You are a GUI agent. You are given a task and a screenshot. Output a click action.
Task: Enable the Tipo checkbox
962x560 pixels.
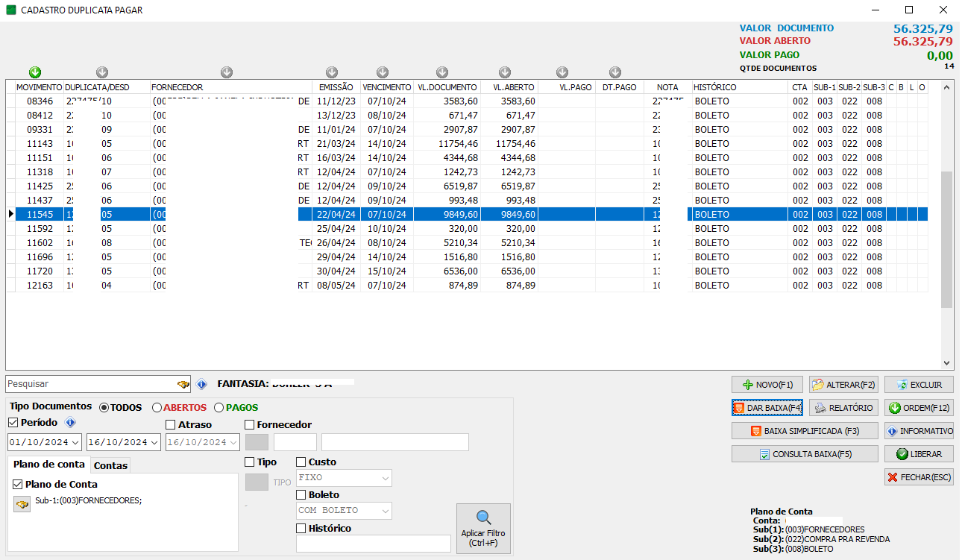[250, 462]
